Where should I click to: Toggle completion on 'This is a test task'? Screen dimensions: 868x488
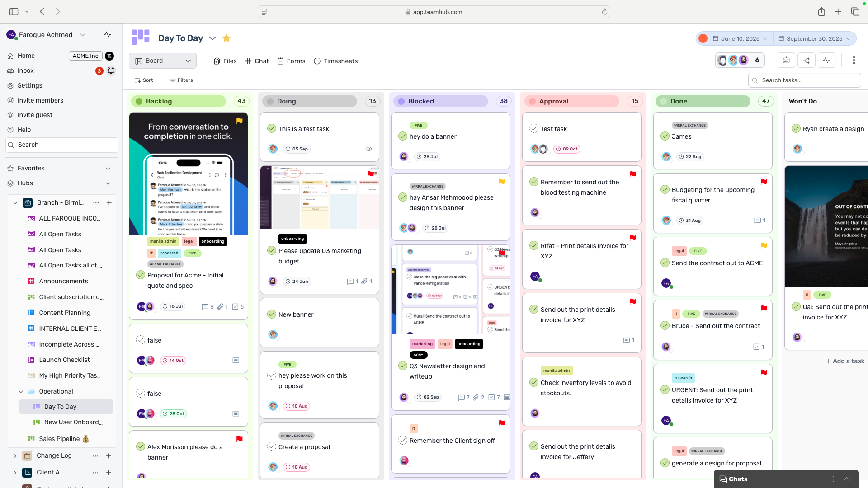click(x=272, y=128)
